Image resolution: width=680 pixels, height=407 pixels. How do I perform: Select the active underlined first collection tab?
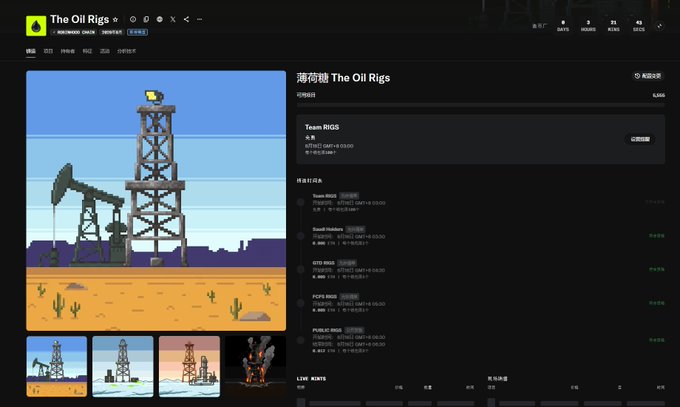(x=31, y=51)
